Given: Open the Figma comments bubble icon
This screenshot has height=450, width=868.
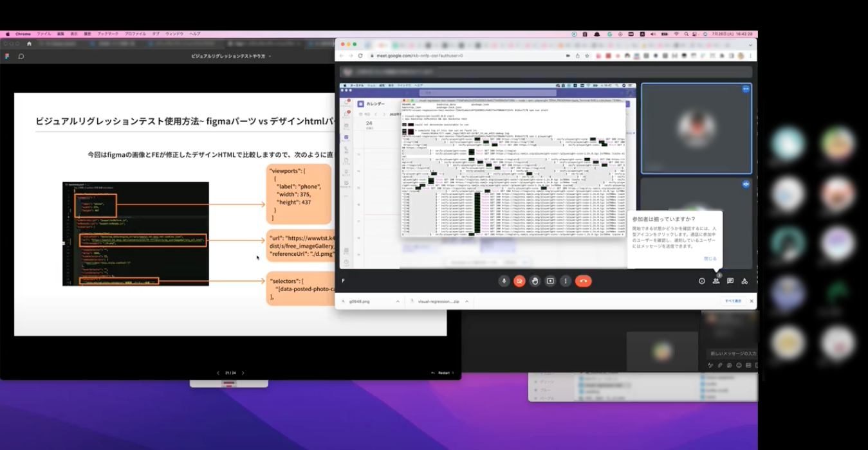Looking at the screenshot, I should click(21, 56).
